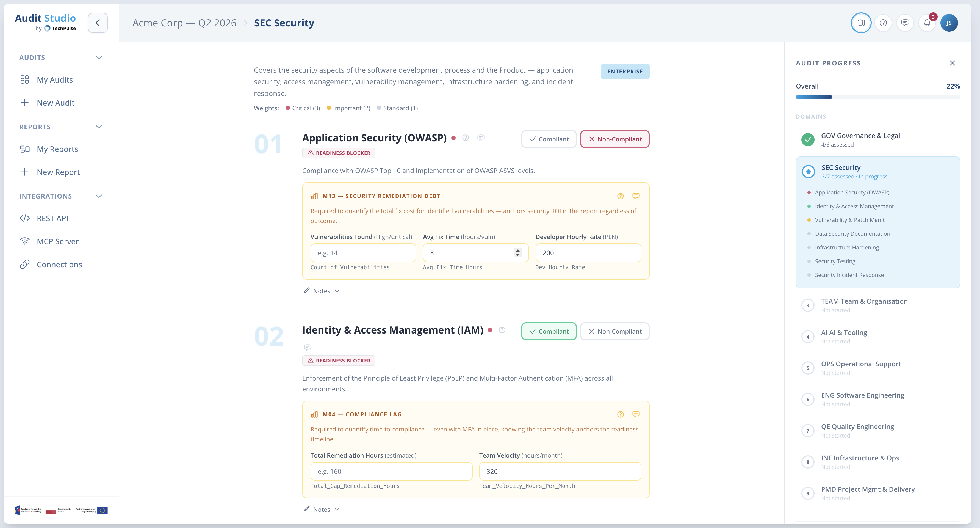Expand Notes under Application Security

coord(322,291)
